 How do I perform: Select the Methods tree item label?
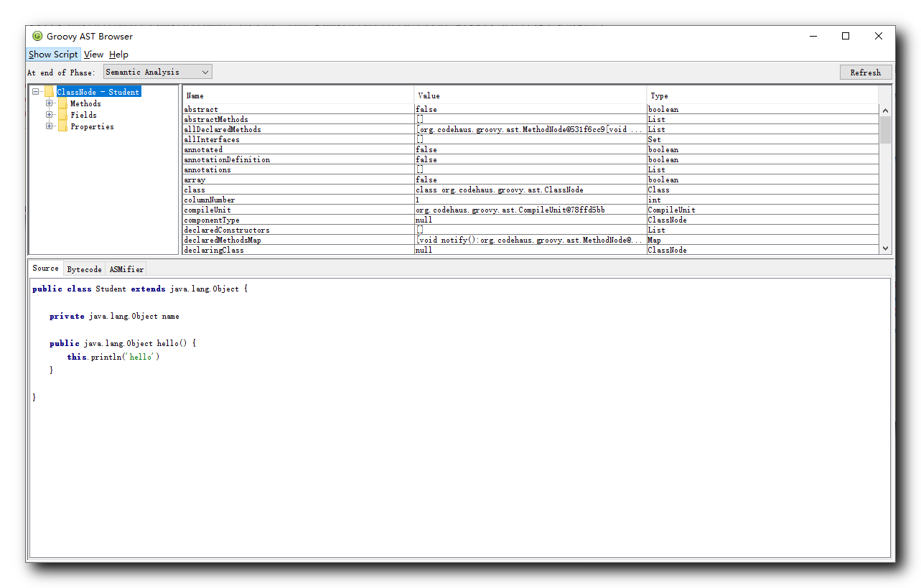click(x=85, y=103)
